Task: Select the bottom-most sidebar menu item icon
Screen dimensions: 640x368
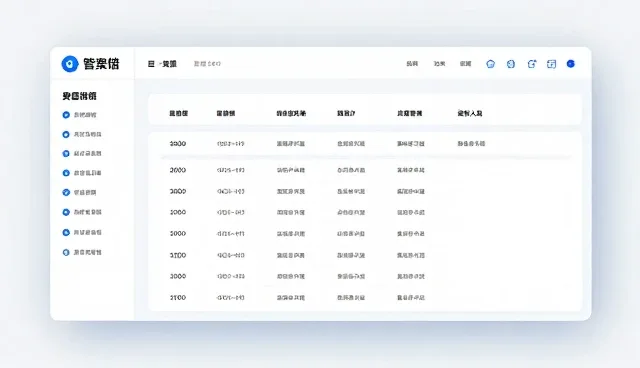Action: (x=66, y=253)
